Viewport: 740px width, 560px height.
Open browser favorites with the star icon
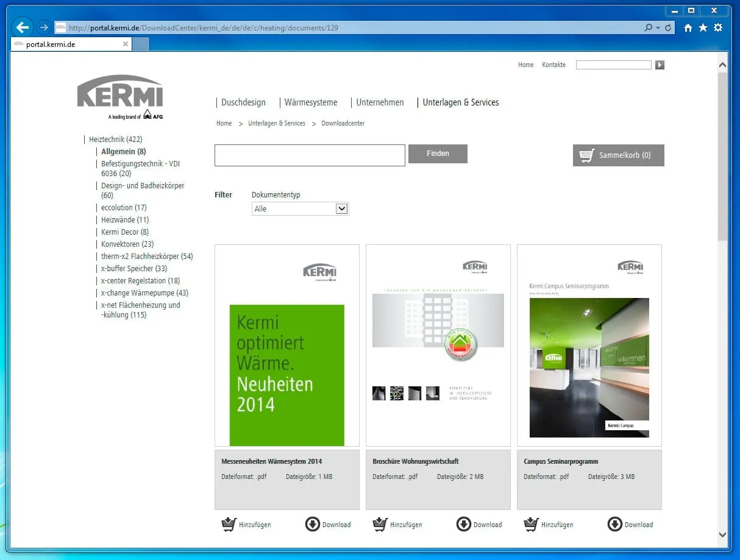click(x=702, y=27)
